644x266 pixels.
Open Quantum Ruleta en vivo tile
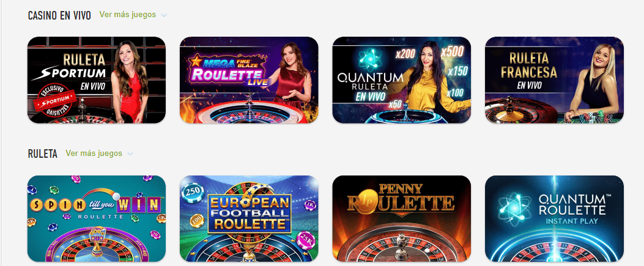point(401,80)
